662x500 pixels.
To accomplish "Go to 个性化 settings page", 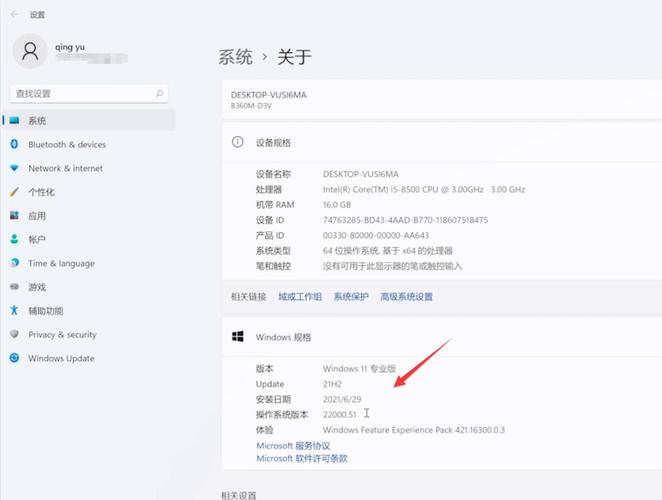I will (x=41, y=192).
